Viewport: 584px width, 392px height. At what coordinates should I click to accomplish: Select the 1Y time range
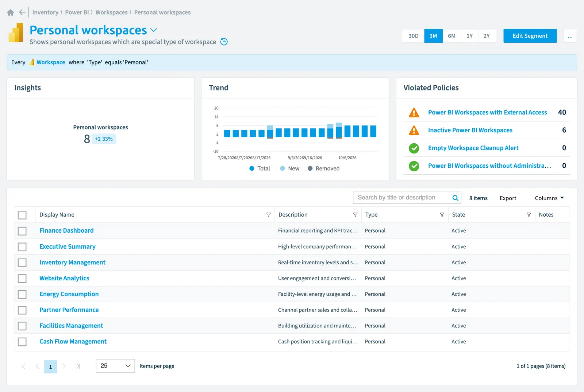469,36
